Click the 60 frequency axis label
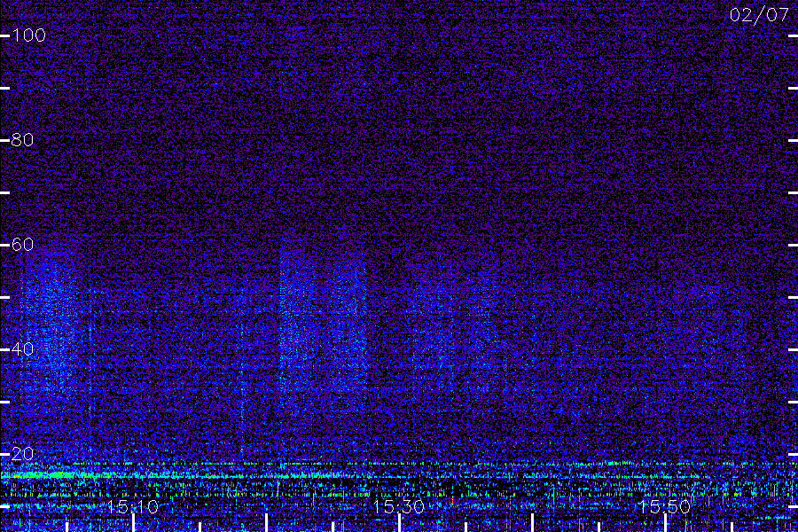798x532 pixels. tap(22, 245)
